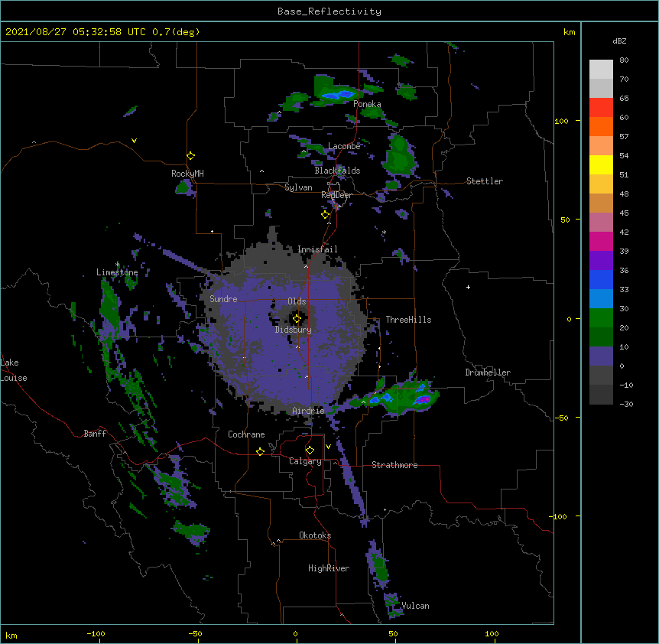This screenshot has height=644, width=659.
Task: Click the Cochrane city label
Action: (x=246, y=434)
